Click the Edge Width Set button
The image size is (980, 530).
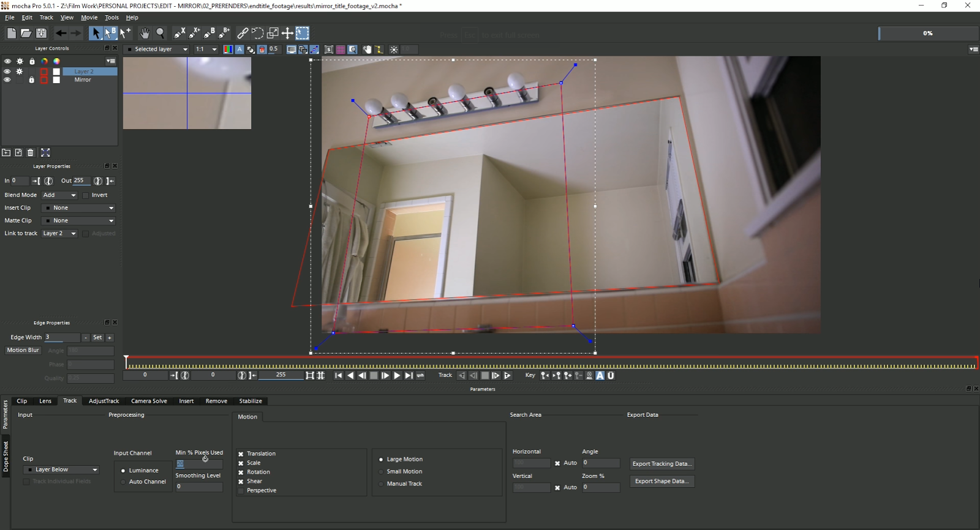pyautogui.click(x=97, y=338)
